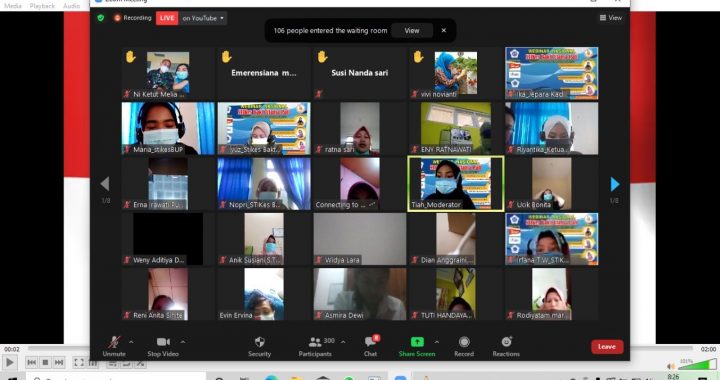Open the Chat bubble icon

370,342
